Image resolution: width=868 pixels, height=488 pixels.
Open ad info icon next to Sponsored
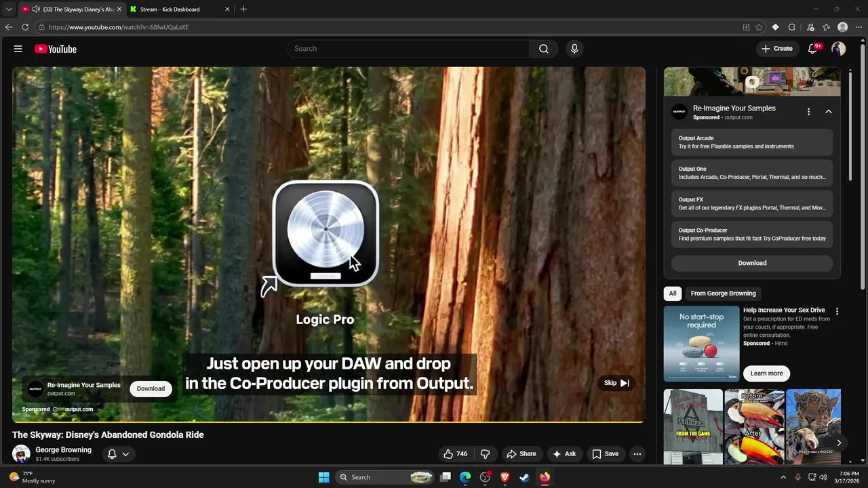[x=56, y=409]
